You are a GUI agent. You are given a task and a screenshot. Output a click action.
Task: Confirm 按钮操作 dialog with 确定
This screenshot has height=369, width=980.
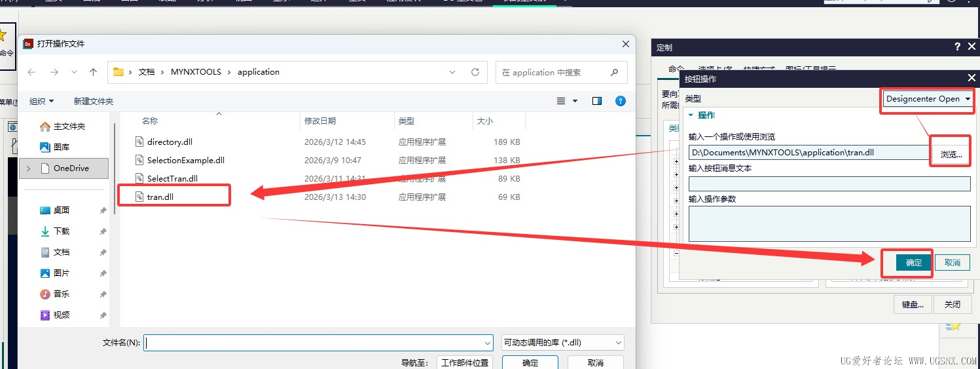point(914,262)
